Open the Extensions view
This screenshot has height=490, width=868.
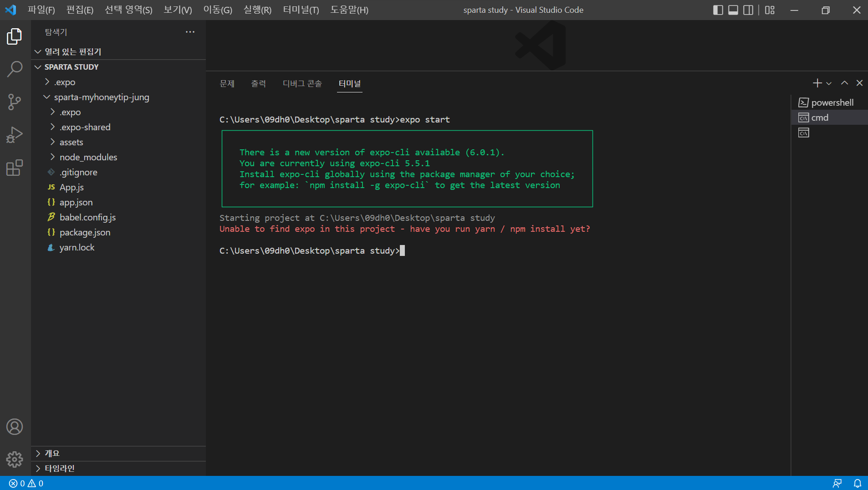[15, 168]
